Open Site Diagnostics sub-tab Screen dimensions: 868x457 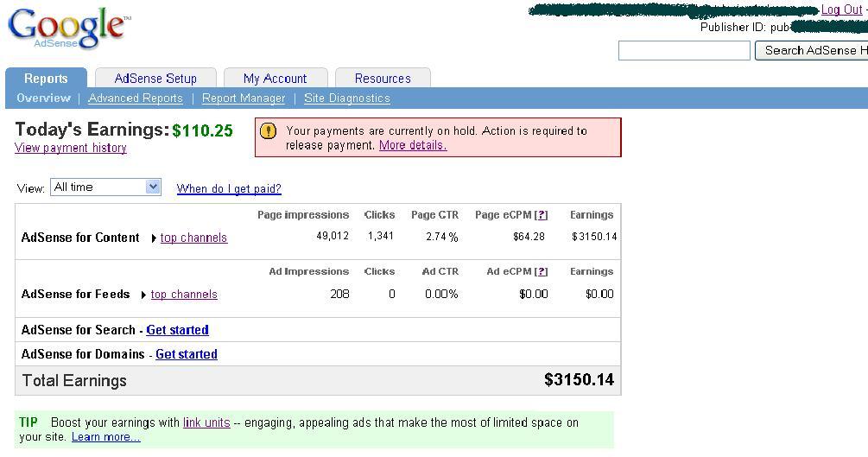point(347,98)
